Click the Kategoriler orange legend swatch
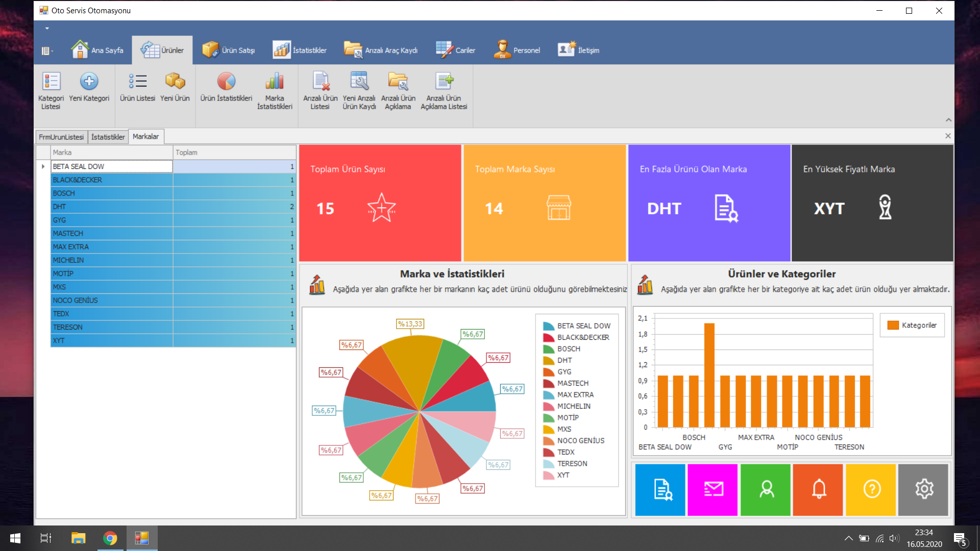Image resolution: width=980 pixels, height=551 pixels. (x=893, y=325)
